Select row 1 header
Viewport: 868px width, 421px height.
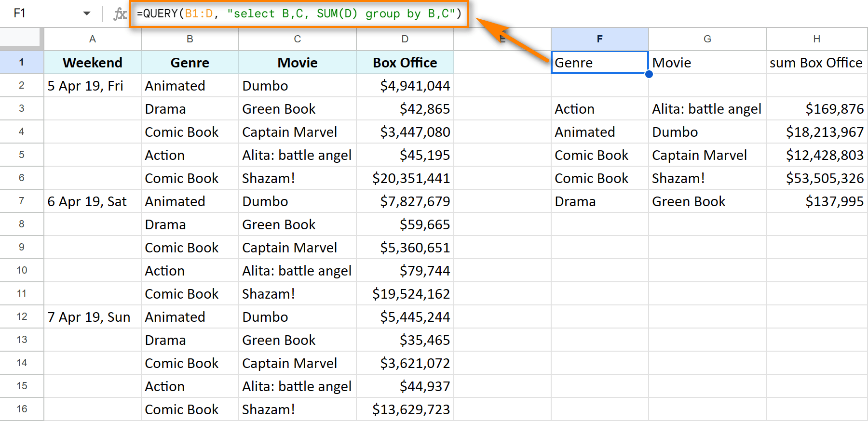coord(22,62)
